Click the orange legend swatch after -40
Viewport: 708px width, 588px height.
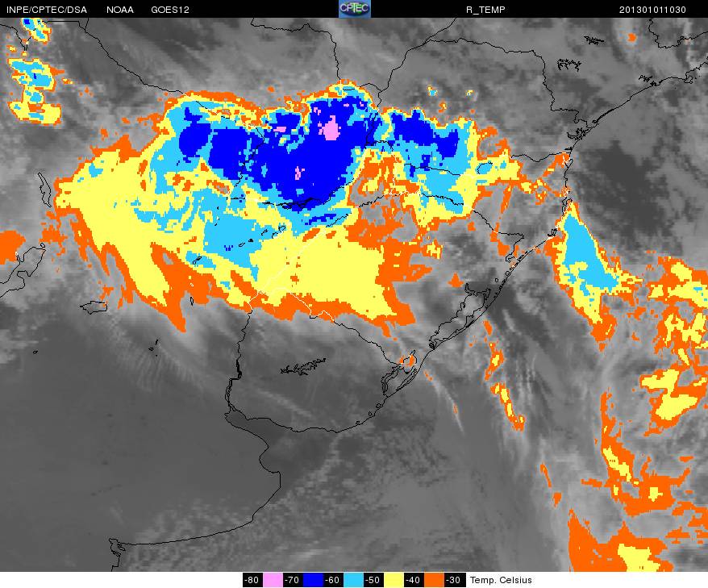coord(435,580)
